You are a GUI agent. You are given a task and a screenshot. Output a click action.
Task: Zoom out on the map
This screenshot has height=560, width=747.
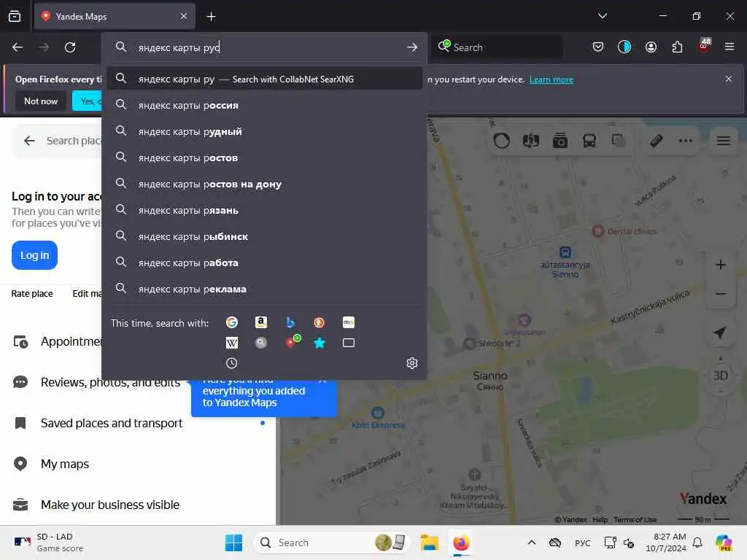[x=720, y=294]
